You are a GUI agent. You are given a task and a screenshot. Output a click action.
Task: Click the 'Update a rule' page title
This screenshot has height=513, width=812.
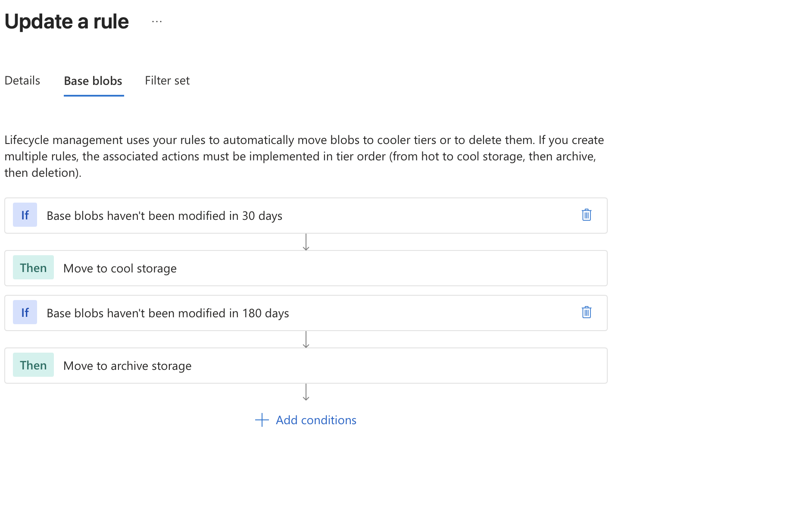(67, 22)
